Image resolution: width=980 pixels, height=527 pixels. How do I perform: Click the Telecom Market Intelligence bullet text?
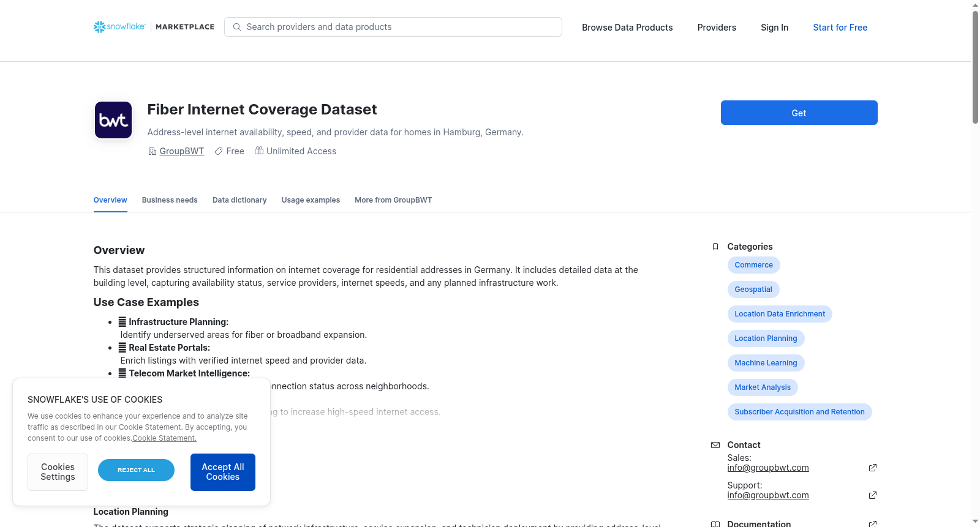(x=189, y=373)
